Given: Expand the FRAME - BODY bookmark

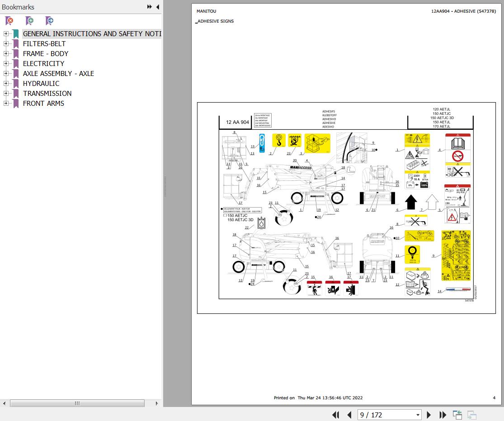Looking at the screenshot, I should (6, 53).
